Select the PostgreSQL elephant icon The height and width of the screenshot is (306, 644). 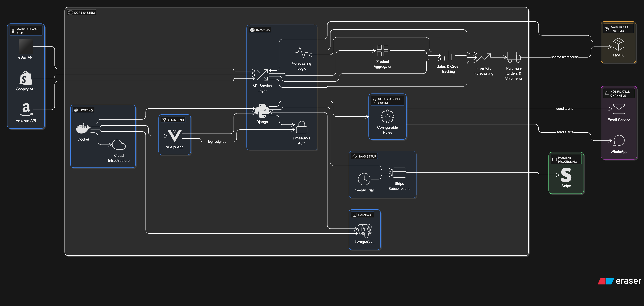[x=365, y=231]
